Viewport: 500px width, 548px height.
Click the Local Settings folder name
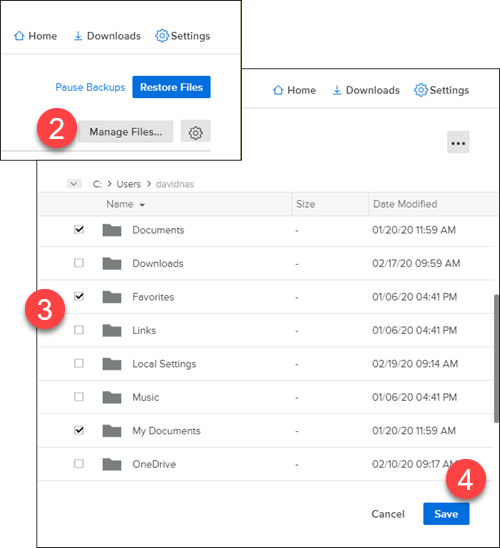pyautogui.click(x=164, y=364)
